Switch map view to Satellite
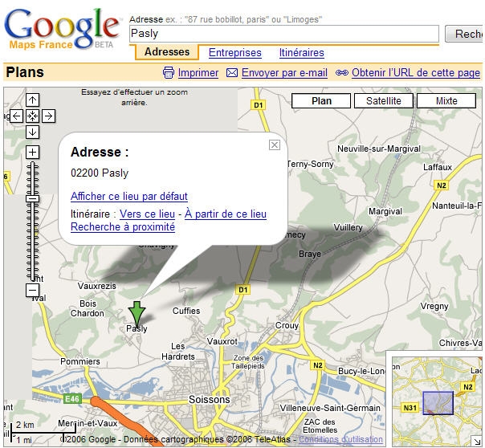Viewport: 485px width, 448px height. [384, 101]
